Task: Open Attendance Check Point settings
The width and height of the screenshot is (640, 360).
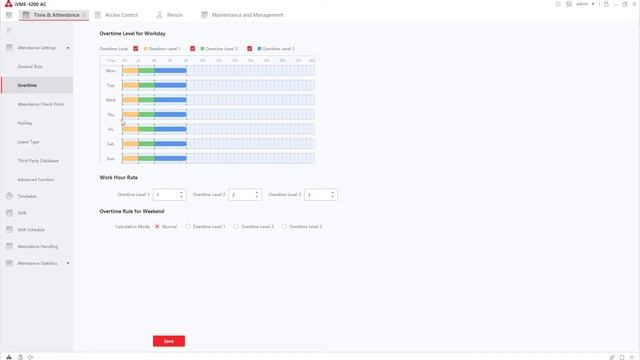Action: 40,104
